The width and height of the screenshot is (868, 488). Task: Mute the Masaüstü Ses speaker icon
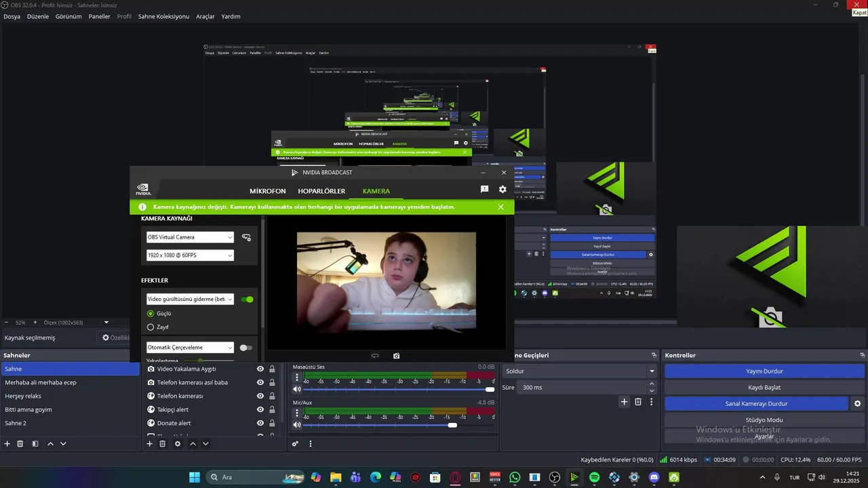click(x=297, y=389)
